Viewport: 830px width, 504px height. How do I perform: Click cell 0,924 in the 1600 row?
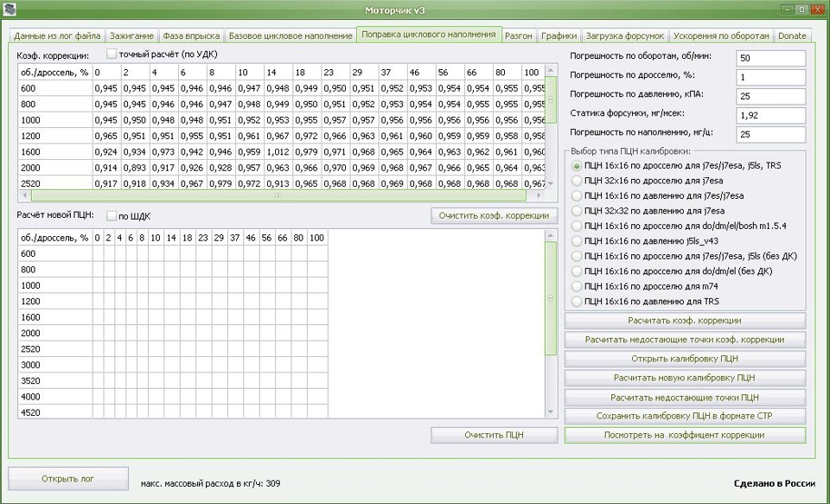[106, 152]
